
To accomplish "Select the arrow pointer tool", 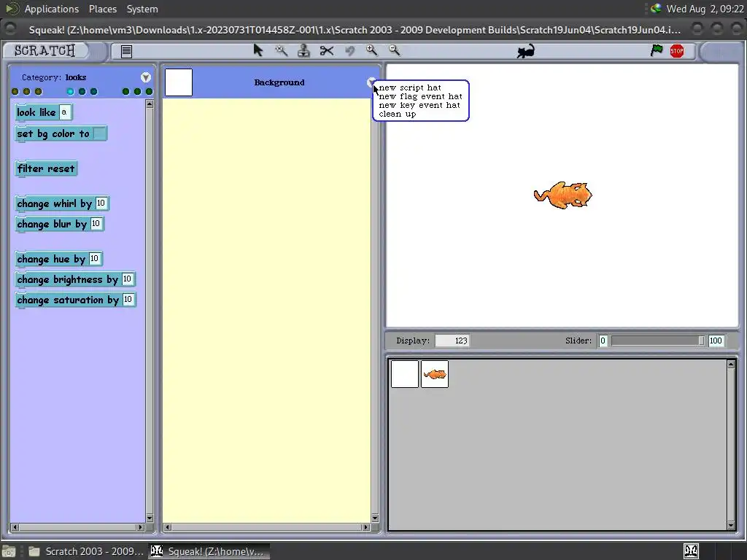I will pos(258,50).
